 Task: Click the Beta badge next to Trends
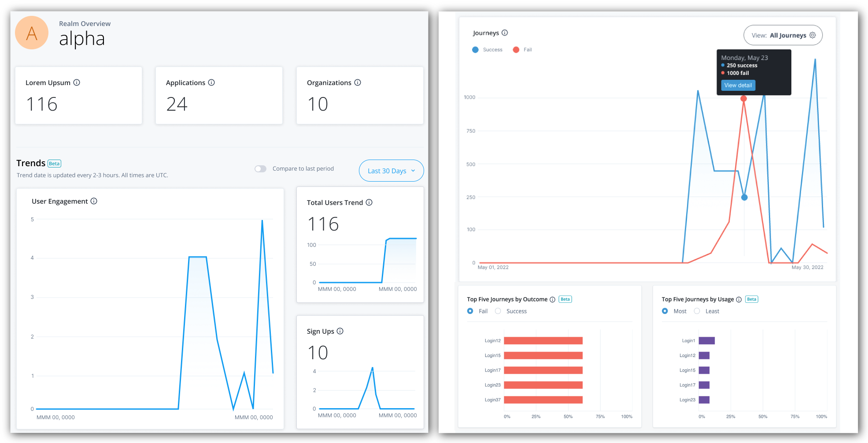(x=54, y=163)
